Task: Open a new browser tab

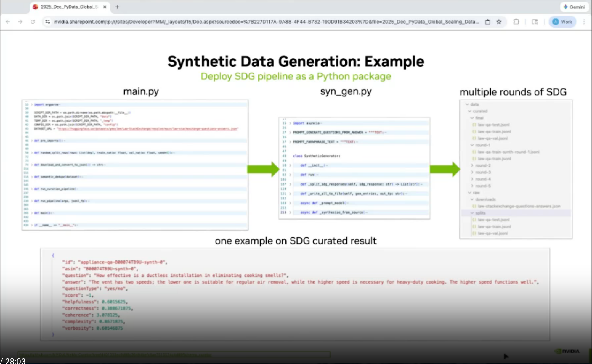Action: tap(117, 7)
